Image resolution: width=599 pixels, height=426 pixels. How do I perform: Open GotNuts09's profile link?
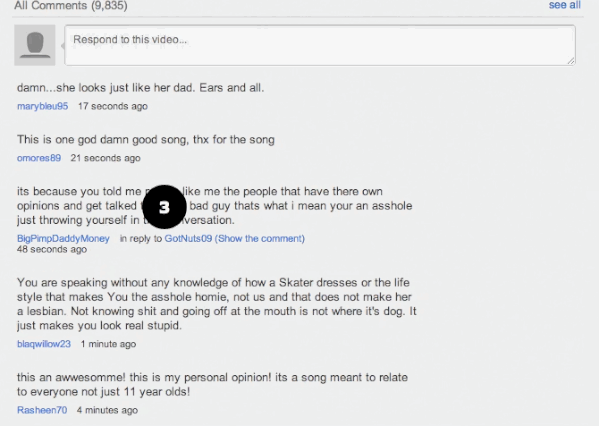point(188,238)
